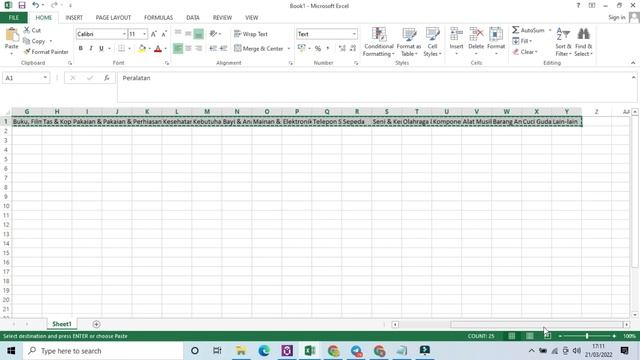Undo the last action
The width and height of the screenshot is (640, 360).
tap(36, 5)
